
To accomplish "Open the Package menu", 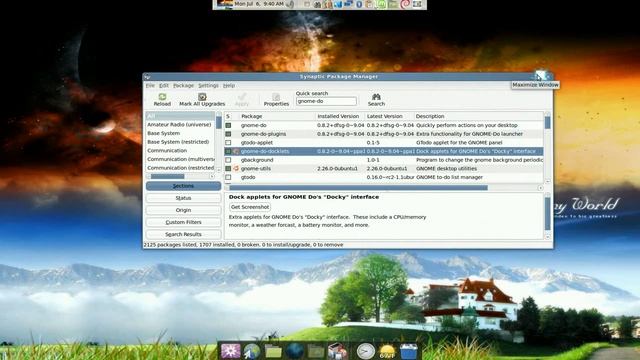I will pos(183,85).
